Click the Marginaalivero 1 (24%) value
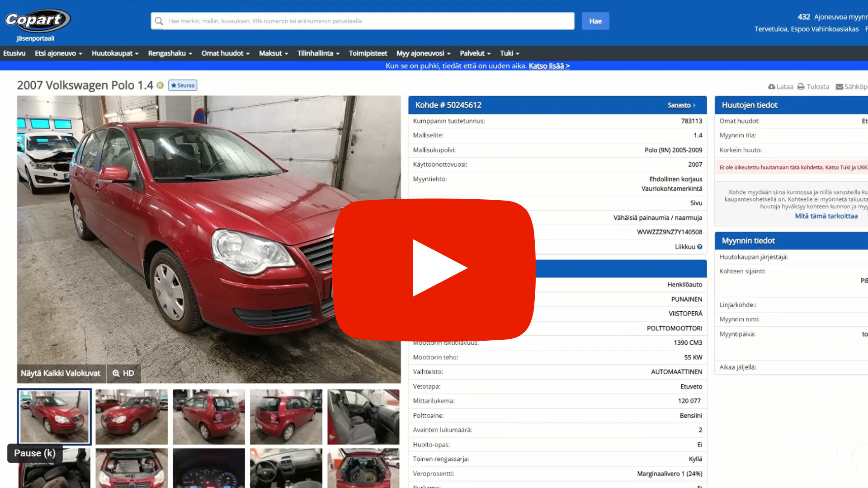 (x=670, y=474)
